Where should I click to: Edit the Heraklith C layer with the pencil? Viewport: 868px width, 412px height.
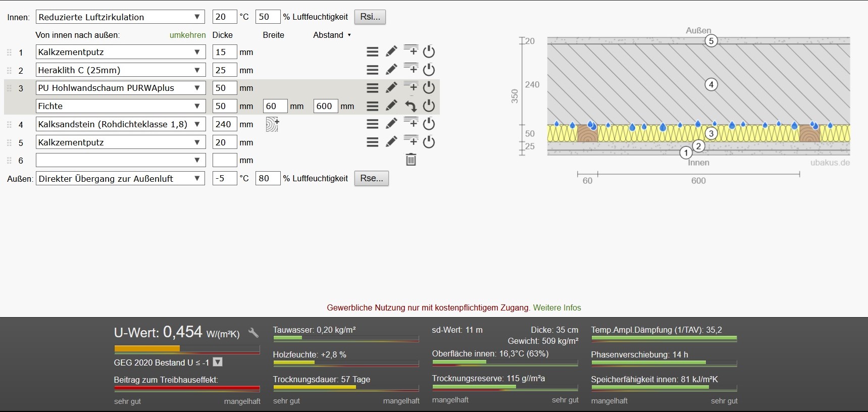(391, 70)
